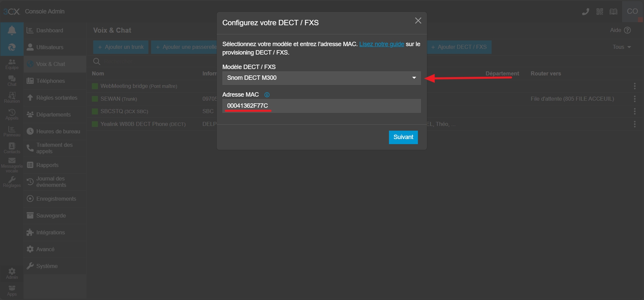Screen dimensions: 644x300
Task: Open options menu for SBCSTQ row
Action: 635,111
